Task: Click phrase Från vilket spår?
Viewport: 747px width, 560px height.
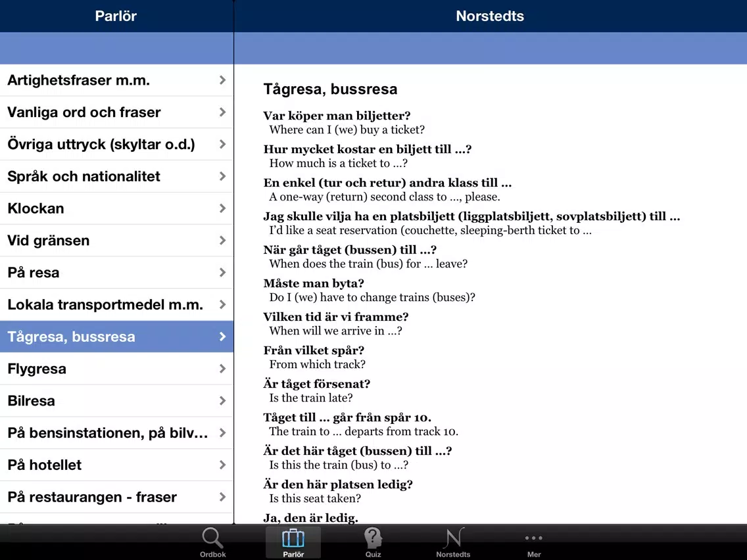Action: (314, 350)
